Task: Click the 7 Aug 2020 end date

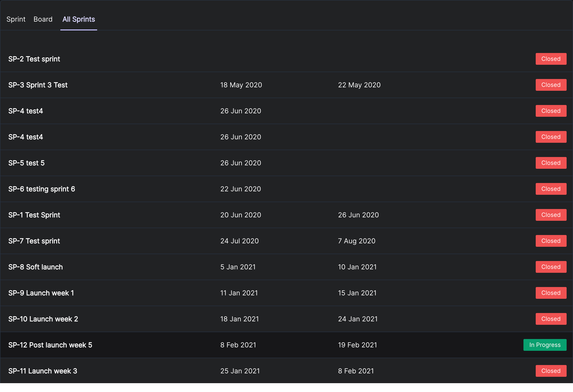Action: pyautogui.click(x=356, y=241)
